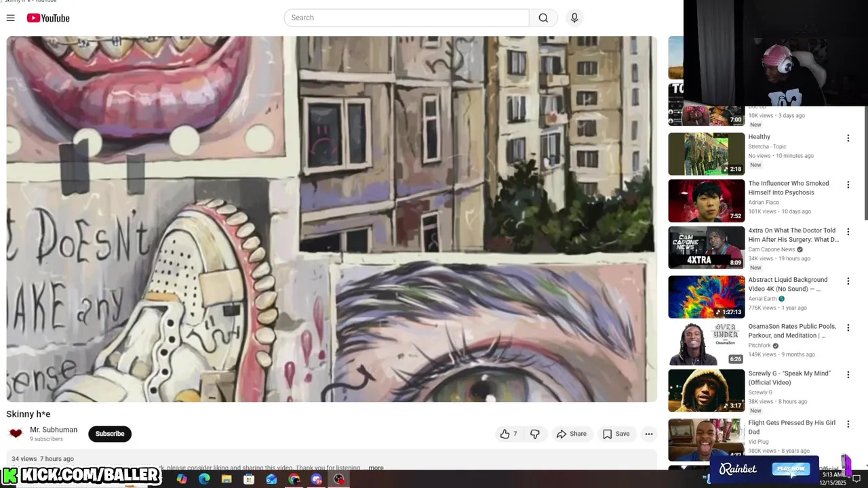Open the 4XTRA Cam Capone thumbnail
This screenshot has height=488, width=868.
[x=706, y=248]
